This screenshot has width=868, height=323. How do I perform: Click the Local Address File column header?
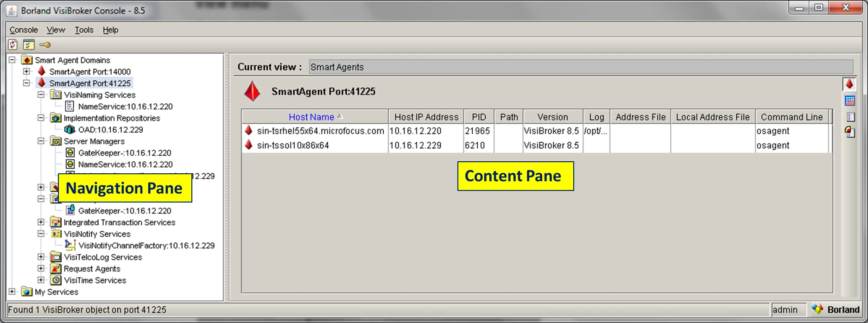tap(713, 117)
